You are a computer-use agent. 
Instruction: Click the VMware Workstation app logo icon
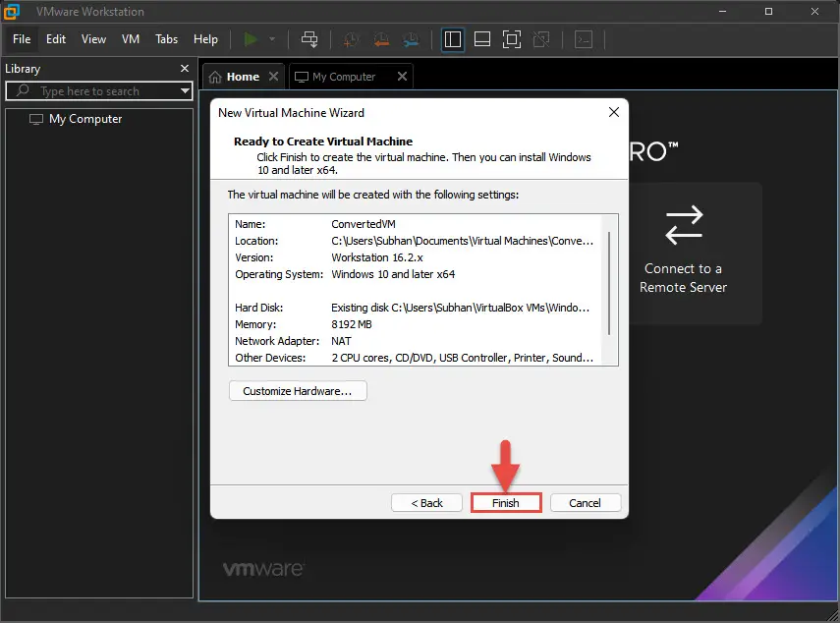[11, 11]
